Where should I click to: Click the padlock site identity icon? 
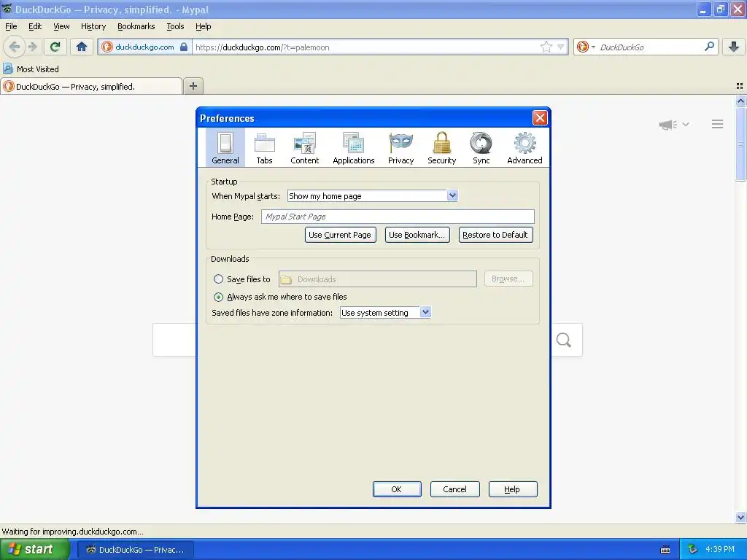click(x=184, y=47)
